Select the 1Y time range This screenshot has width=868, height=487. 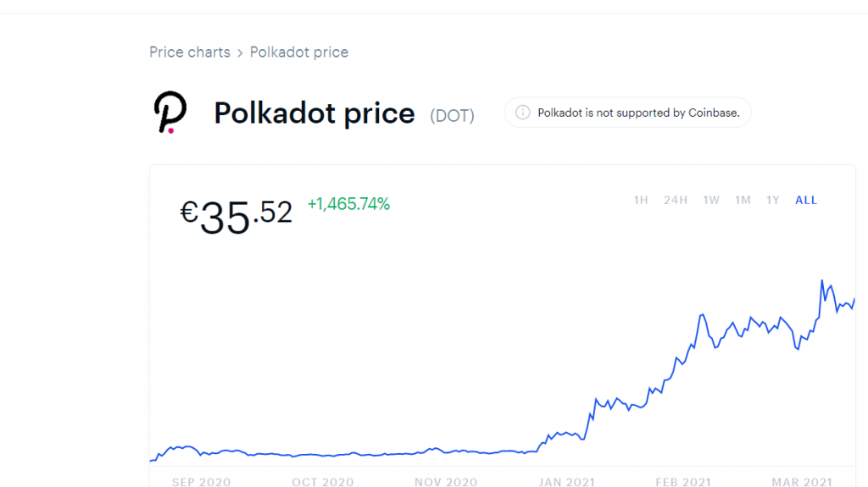pos(772,200)
